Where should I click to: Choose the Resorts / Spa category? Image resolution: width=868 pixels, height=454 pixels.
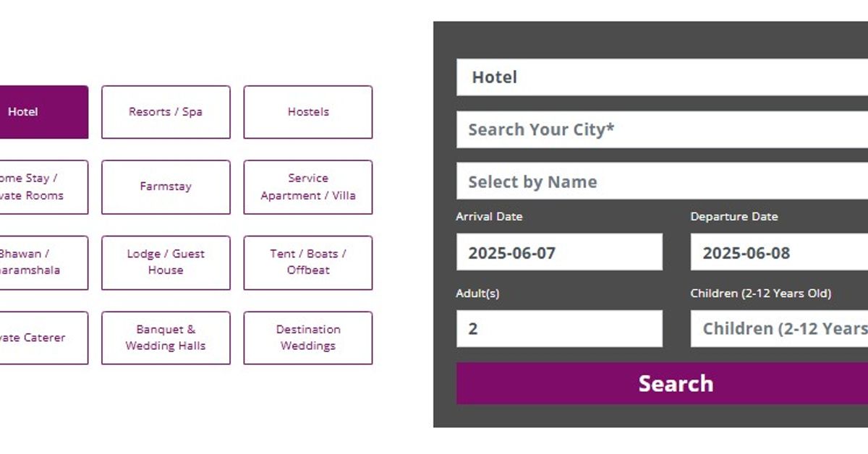point(166,112)
